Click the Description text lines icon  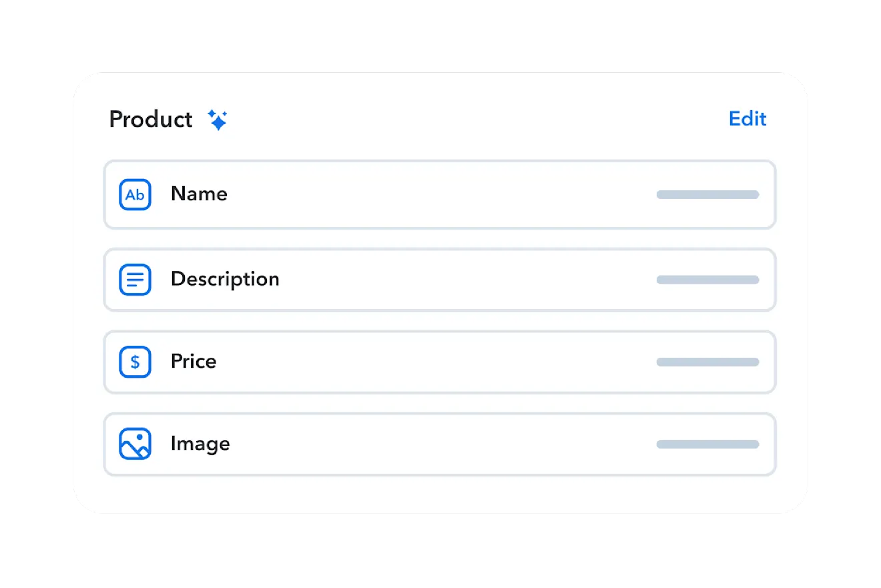pyautogui.click(x=135, y=280)
